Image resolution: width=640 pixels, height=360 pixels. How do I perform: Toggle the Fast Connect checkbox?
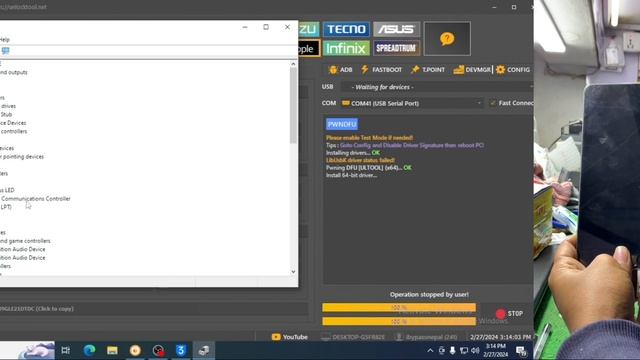coord(493,103)
